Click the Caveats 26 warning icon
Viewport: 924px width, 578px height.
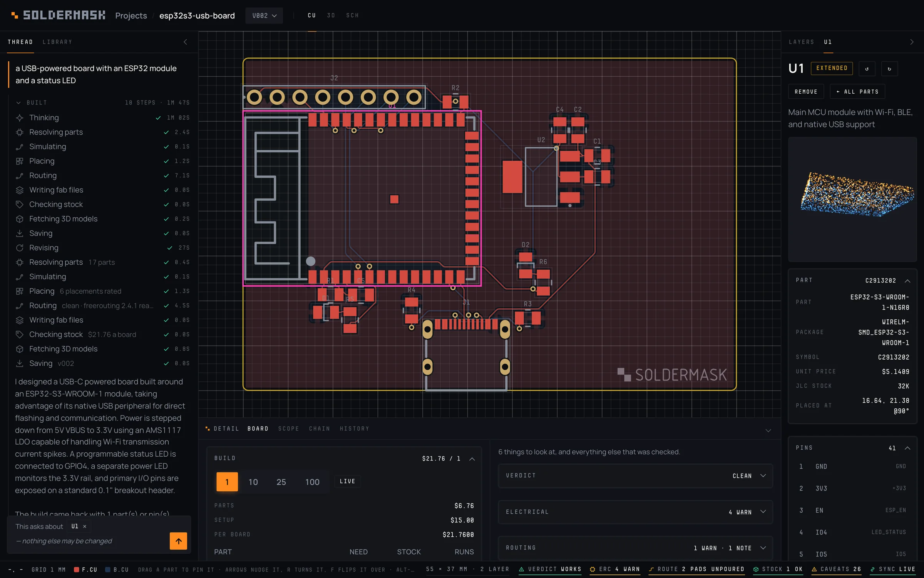tap(814, 569)
